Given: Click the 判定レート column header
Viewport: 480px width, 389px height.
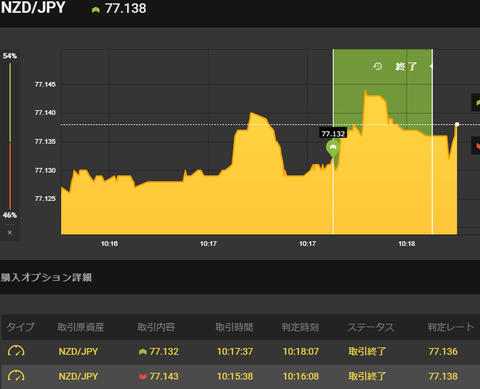Looking at the screenshot, I should (x=451, y=327).
